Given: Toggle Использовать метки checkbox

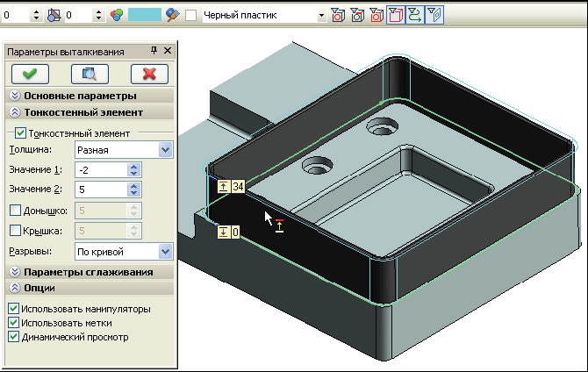Looking at the screenshot, I should [x=13, y=323].
